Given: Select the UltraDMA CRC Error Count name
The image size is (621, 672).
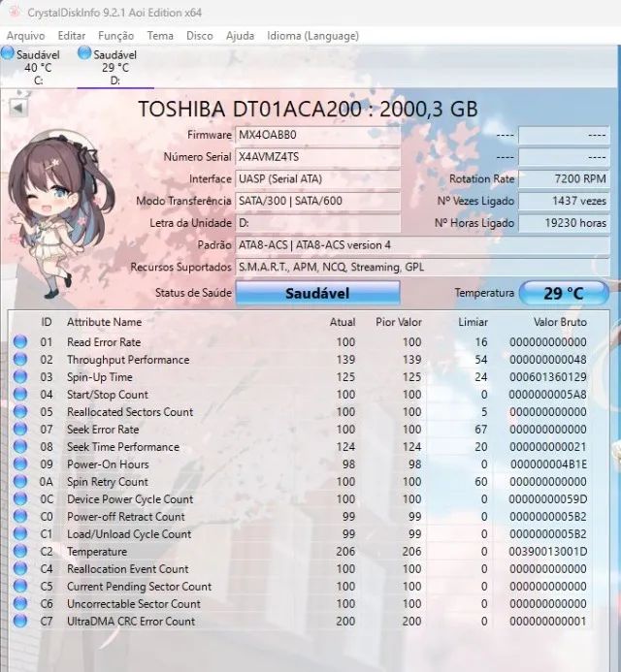Looking at the screenshot, I should coord(131,621).
